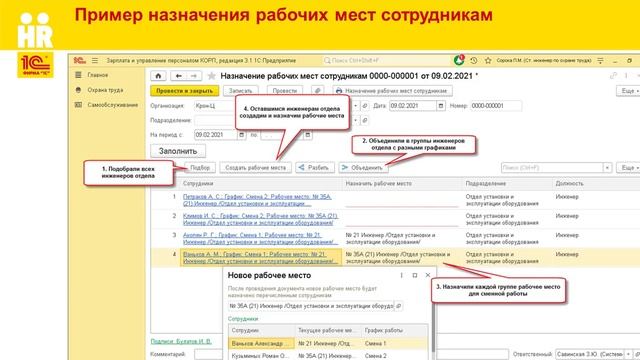Click the Подбор button
Viewport: 640px width, 360px height.
point(200,168)
